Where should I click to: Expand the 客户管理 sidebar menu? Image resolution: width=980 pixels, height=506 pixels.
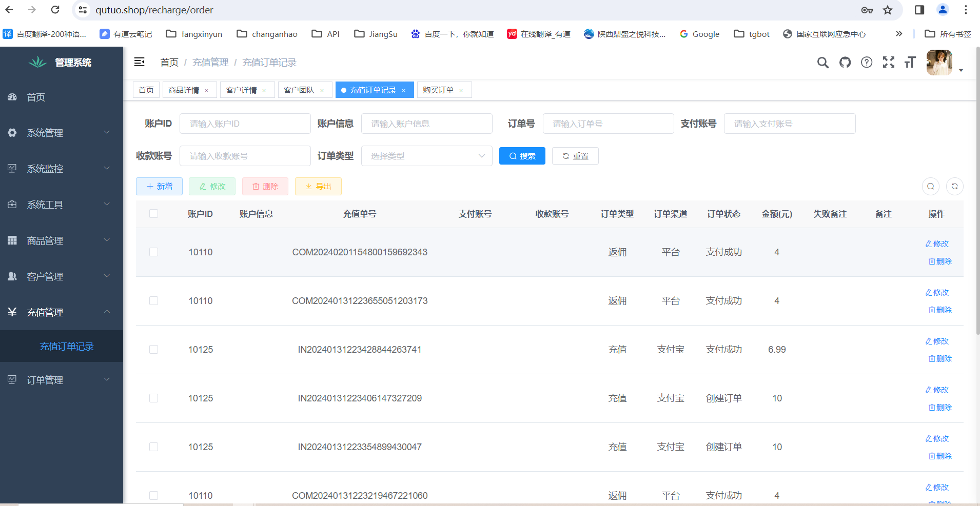pyautogui.click(x=62, y=276)
